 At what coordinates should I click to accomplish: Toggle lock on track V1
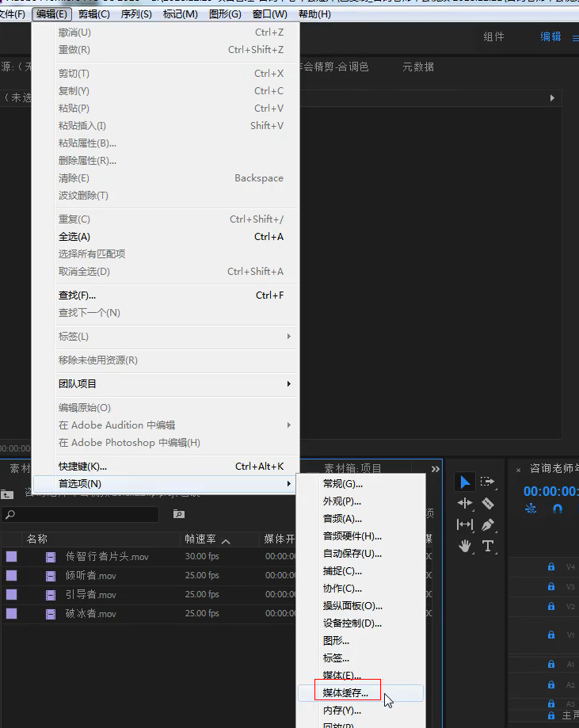(x=551, y=635)
